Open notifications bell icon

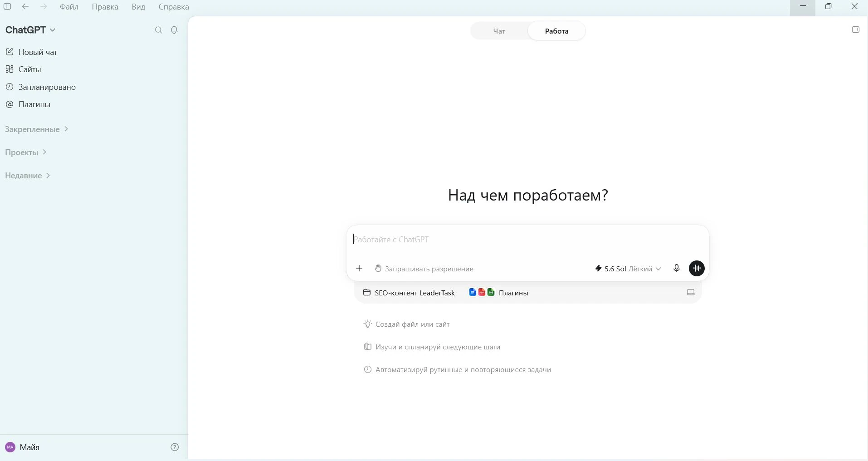coord(174,30)
